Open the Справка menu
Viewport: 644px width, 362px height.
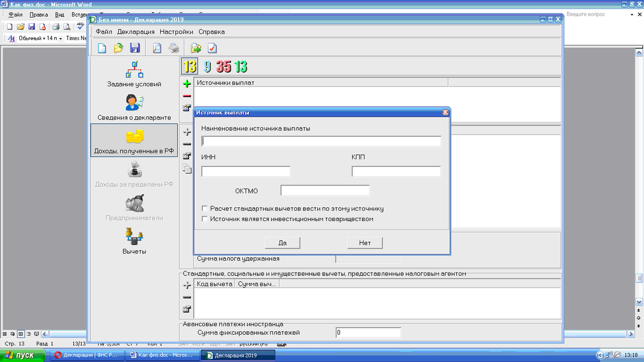211,32
